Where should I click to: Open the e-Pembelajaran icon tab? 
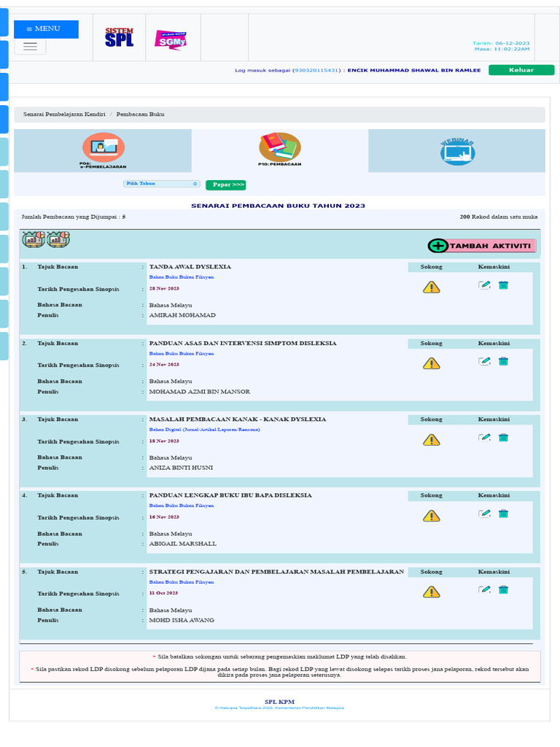[x=103, y=148]
